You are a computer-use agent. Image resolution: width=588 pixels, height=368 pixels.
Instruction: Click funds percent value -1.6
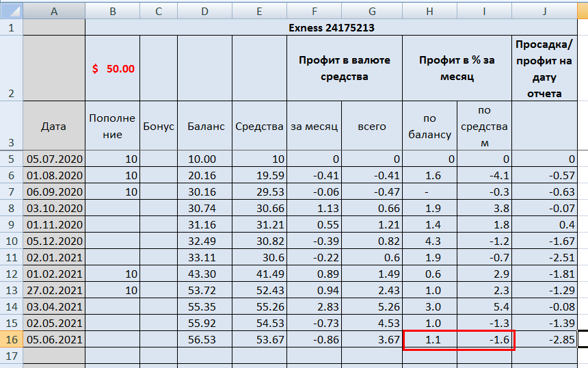click(485, 339)
